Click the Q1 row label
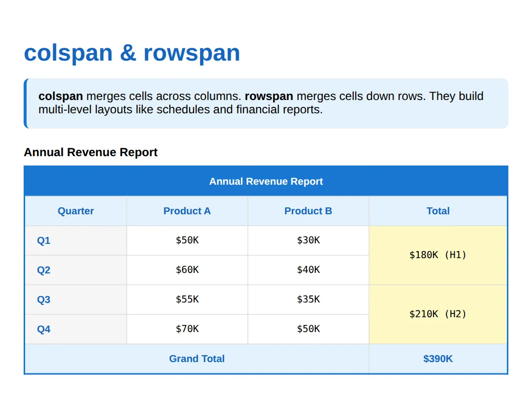532x399 pixels. [76, 240]
